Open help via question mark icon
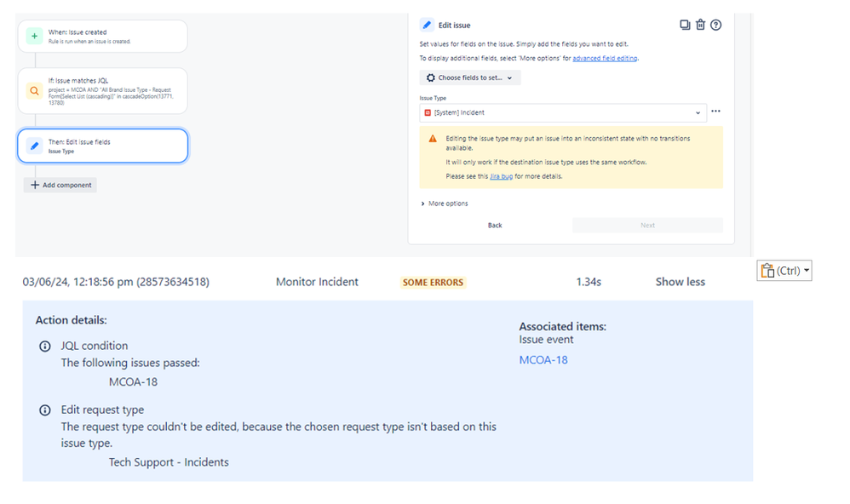Viewport: 850px width, 504px height. tap(716, 25)
